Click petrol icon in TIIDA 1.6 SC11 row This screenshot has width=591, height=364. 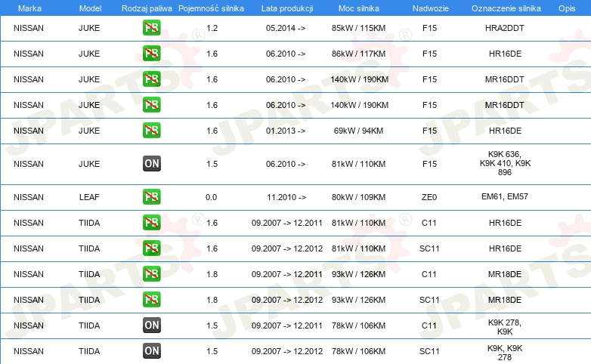151,248
